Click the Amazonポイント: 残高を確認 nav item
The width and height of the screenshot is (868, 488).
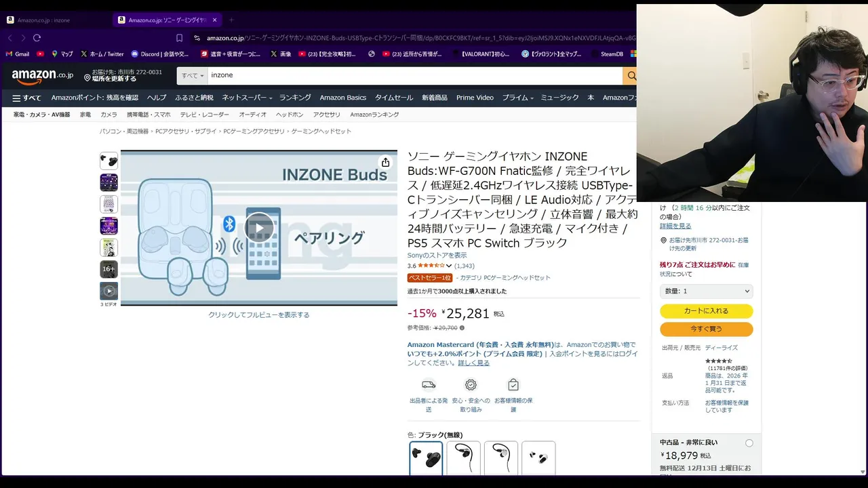click(95, 98)
